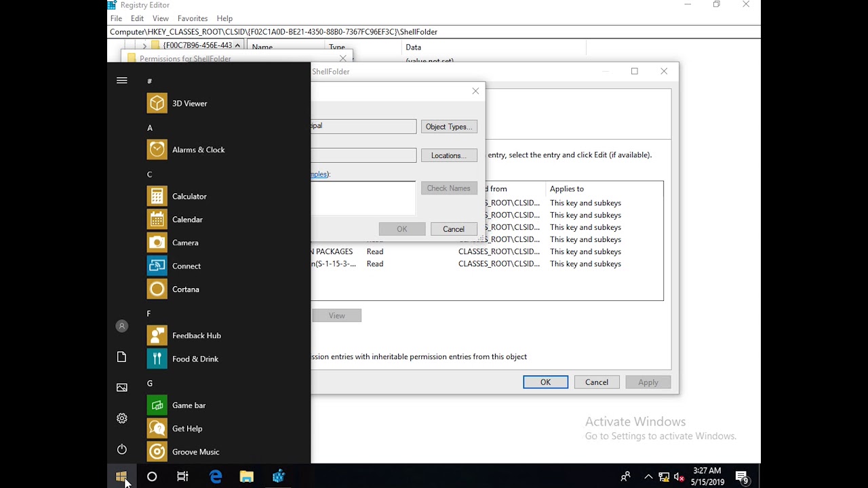Open the Help menu
Viewport: 868px width, 488px height.
pos(224,18)
